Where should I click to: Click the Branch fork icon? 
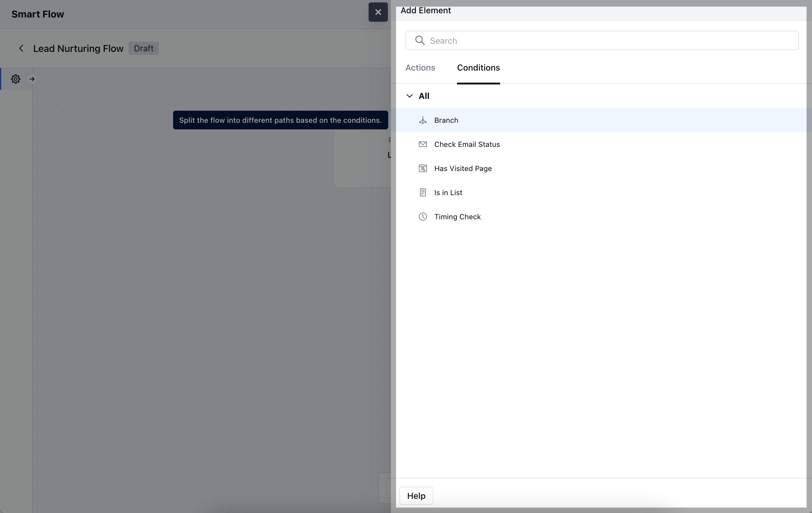click(423, 120)
